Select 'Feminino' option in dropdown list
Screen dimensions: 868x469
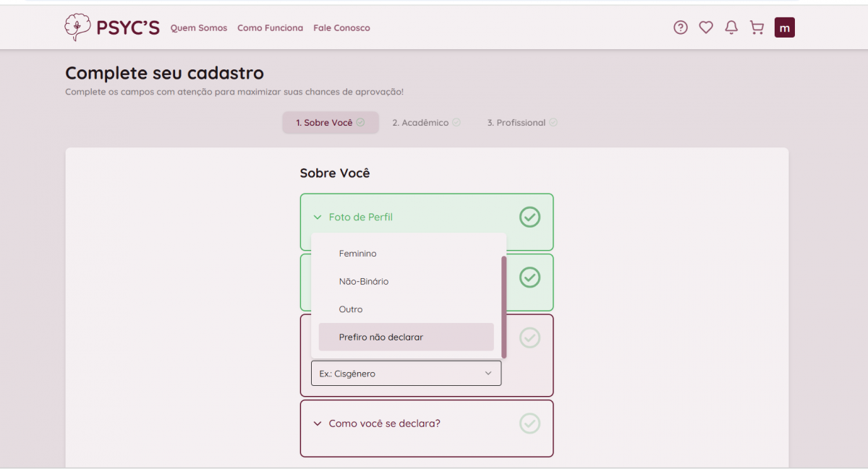pos(357,254)
